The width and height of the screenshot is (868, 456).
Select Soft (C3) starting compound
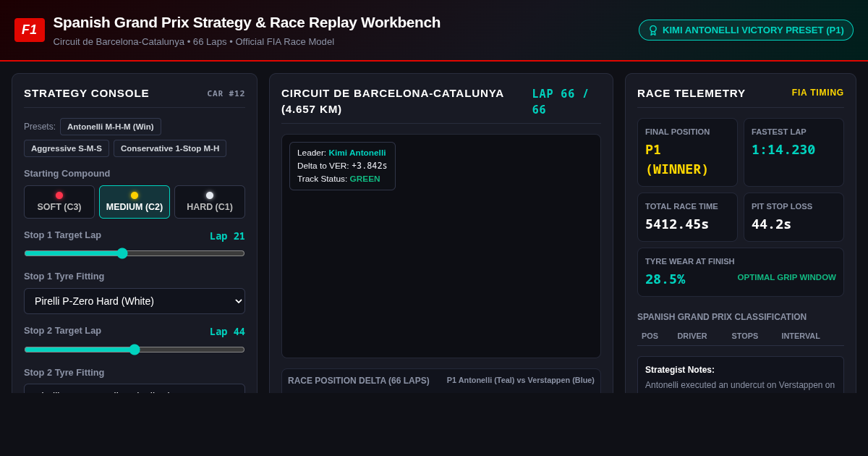pos(59,202)
